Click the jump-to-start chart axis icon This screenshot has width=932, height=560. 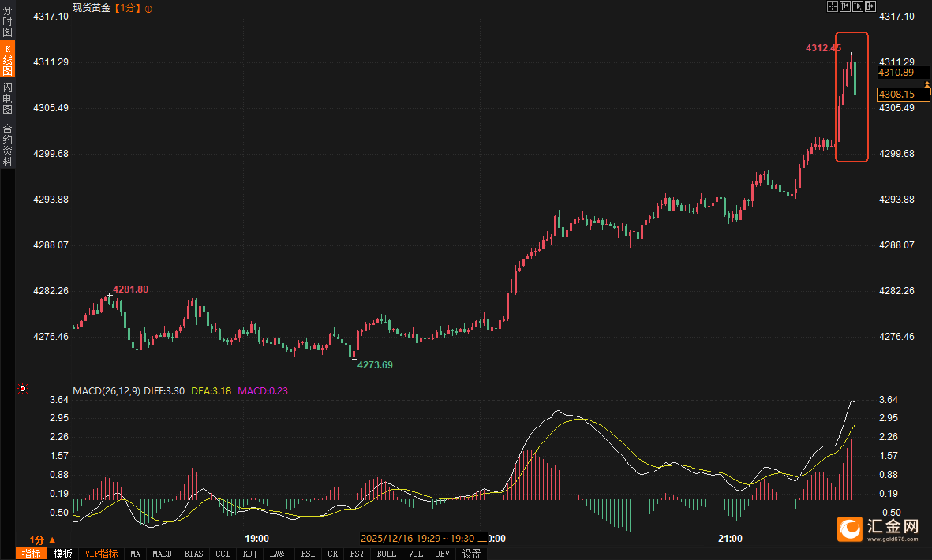844,6
